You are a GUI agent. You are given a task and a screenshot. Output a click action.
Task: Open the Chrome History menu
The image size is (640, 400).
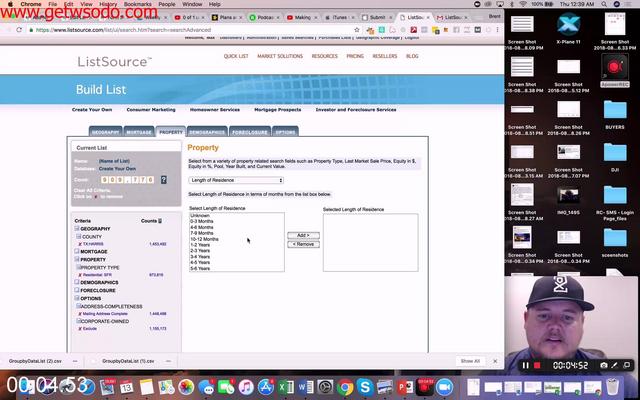(108, 4)
